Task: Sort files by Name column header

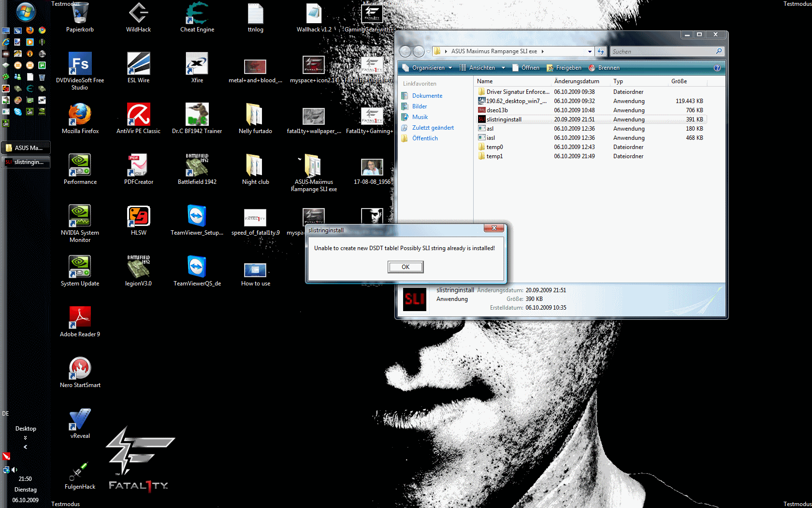Action: (x=513, y=81)
